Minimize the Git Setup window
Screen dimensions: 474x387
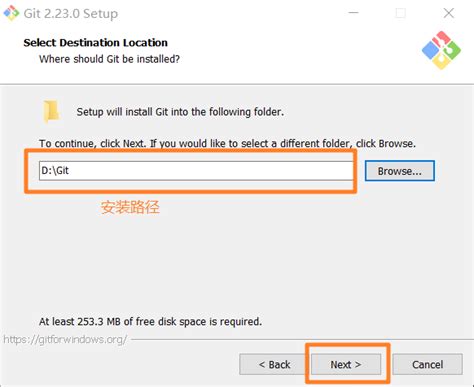(x=353, y=13)
